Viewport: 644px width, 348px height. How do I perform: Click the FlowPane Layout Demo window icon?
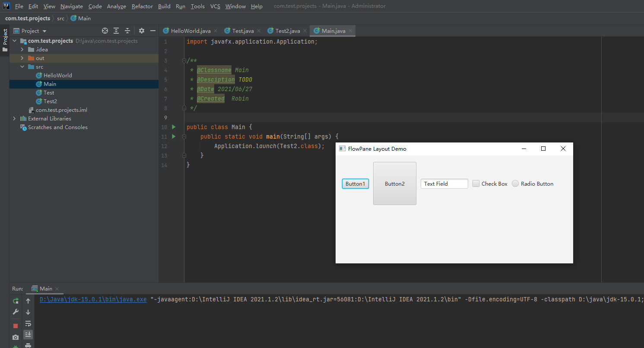click(343, 149)
